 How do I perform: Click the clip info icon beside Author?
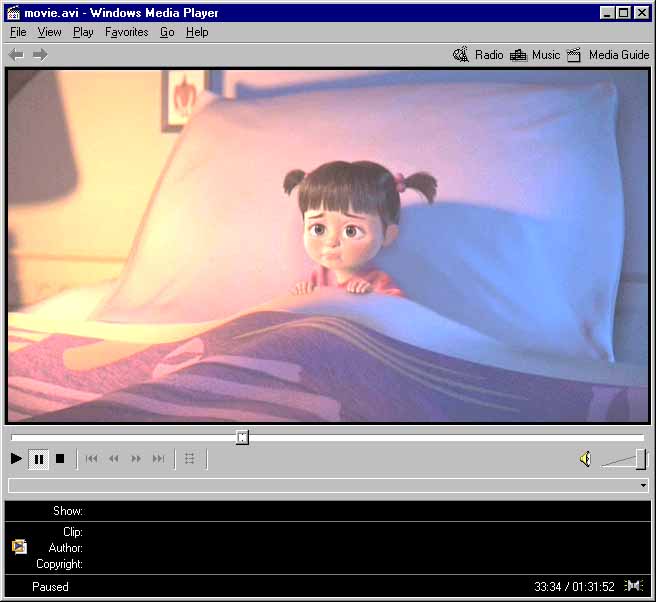click(19, 547)
